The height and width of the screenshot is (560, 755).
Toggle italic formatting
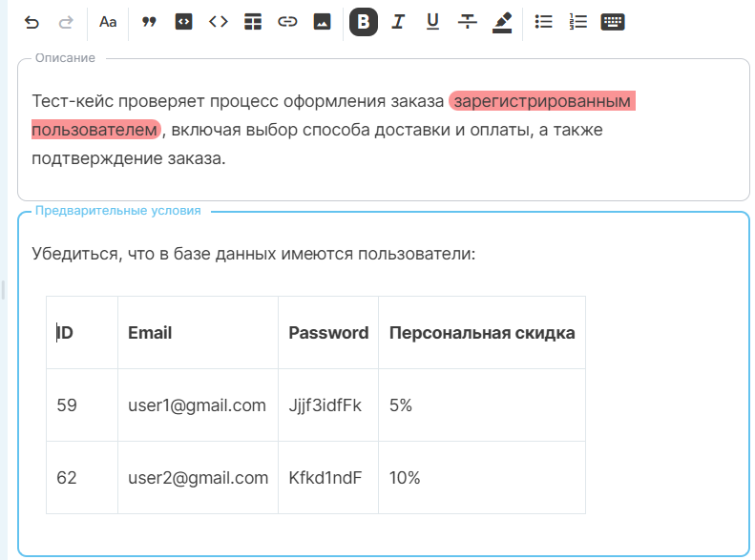pos(398,22)
